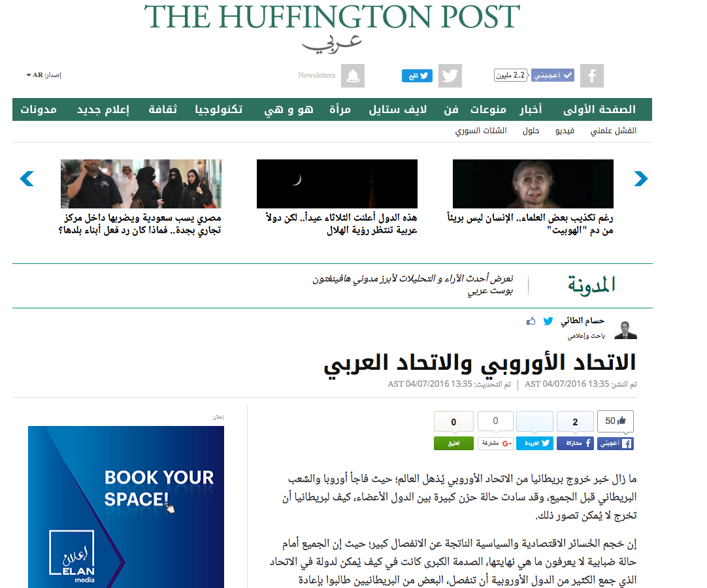Click the عربي script logo under masthead
Image resolution: width=707 pixels, height=588 pixels.
click(332, 44)
